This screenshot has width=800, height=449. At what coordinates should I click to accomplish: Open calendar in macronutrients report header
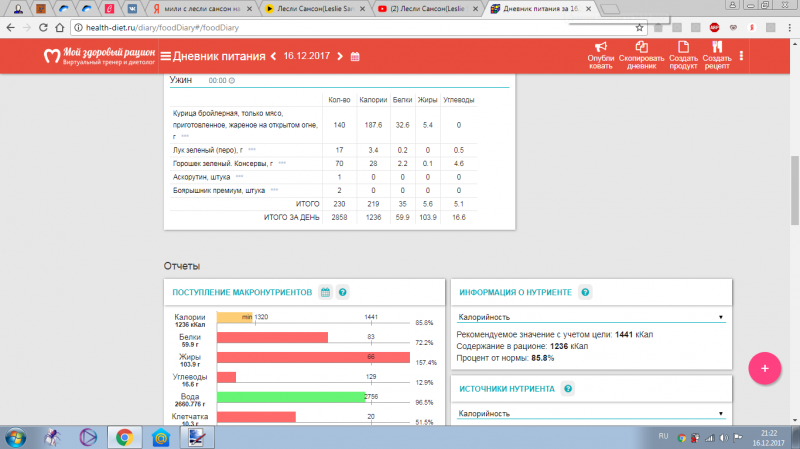click(325, 292)
